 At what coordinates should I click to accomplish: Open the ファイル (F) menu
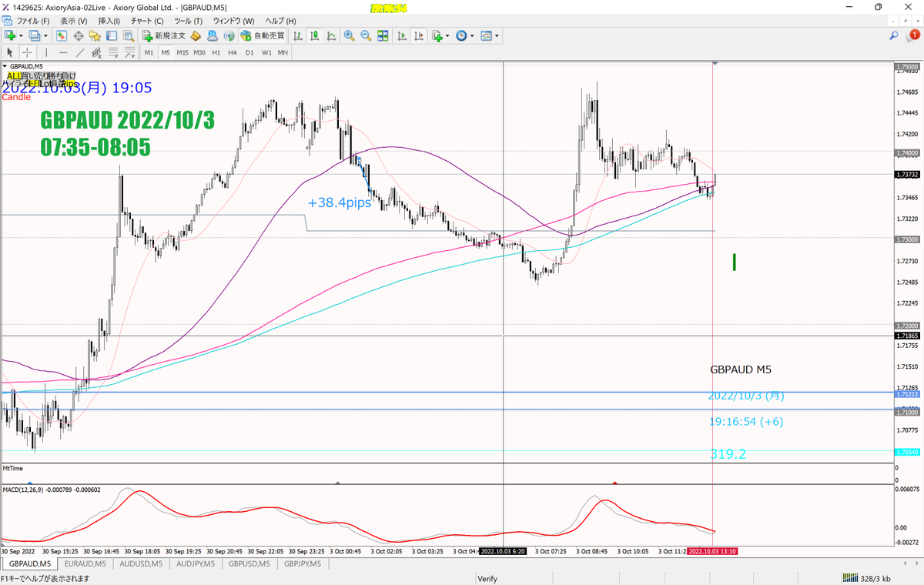click(x=33, y=21)
